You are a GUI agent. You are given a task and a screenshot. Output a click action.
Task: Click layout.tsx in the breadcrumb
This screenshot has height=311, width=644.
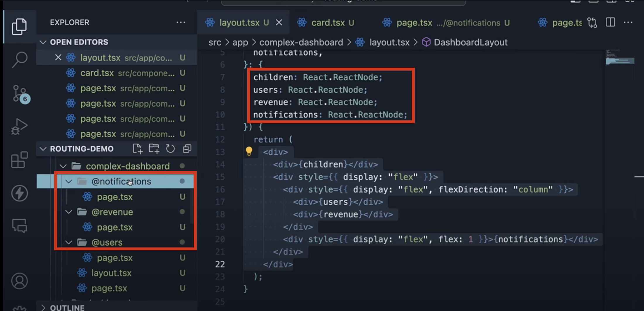point(389,42)
